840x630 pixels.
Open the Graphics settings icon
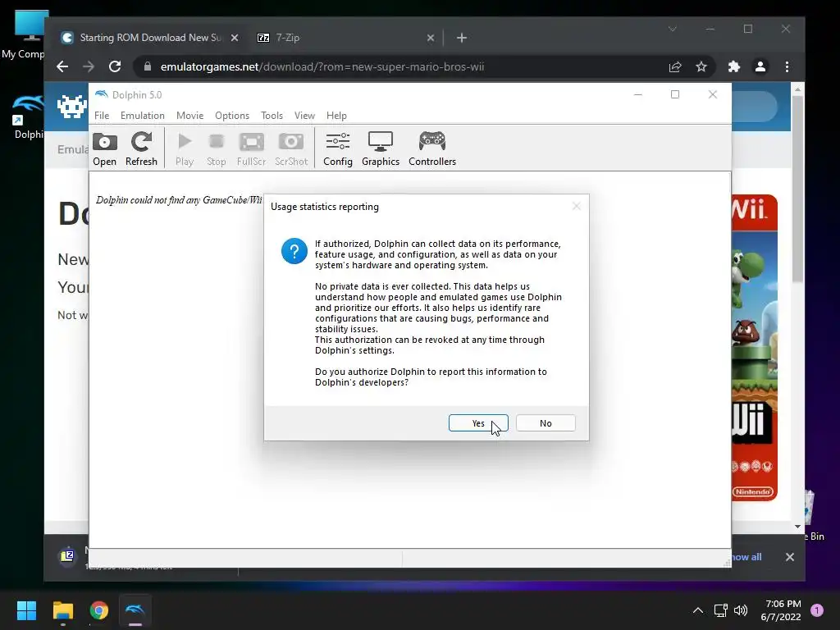[x=381, y=149]
